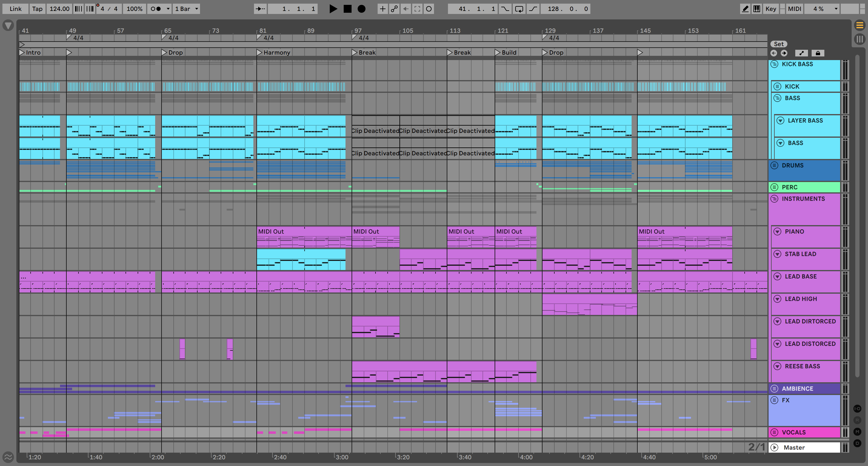Click the 4 / 4 time signature field
Viewport: 868px width, 466px height.
coord(109,9)
